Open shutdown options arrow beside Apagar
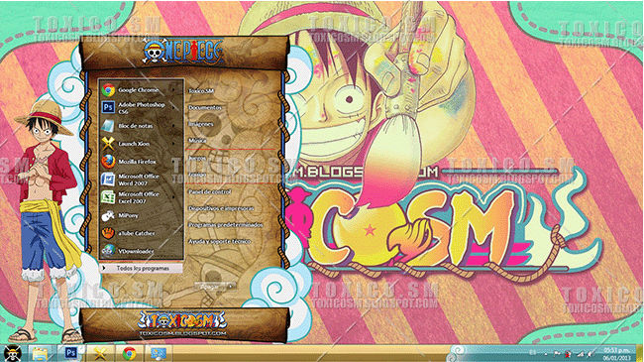This screenshot has width=644, height=362. click(231, 287)
